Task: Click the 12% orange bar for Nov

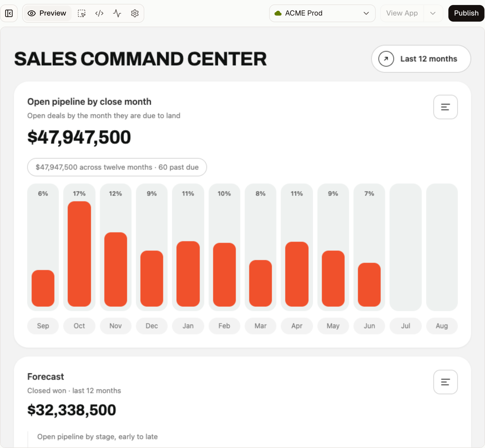Action: point(116,269)
